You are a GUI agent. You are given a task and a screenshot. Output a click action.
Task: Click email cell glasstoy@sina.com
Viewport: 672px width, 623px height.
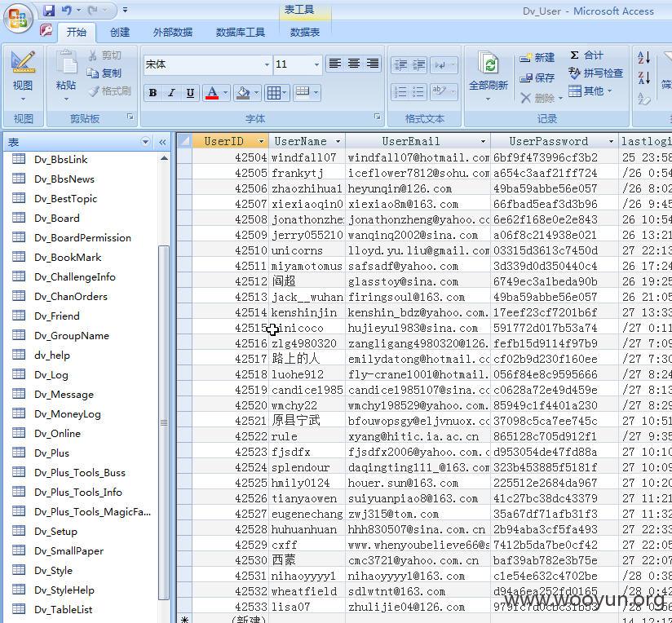tap(418, 281)
